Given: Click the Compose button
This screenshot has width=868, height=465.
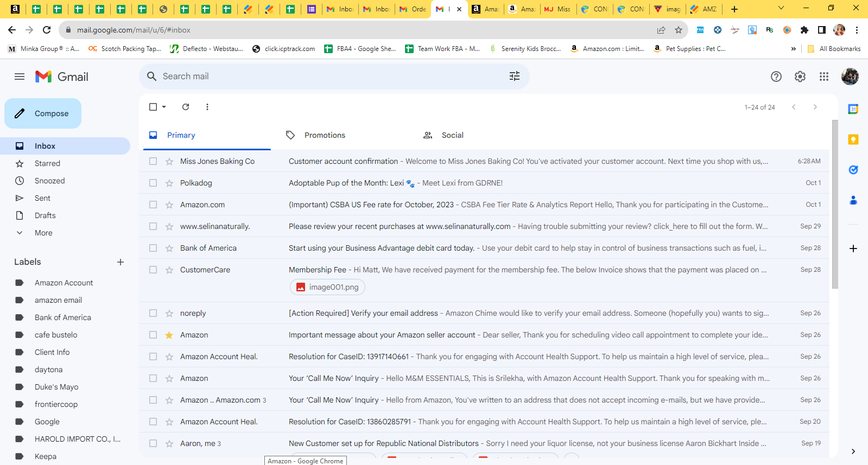Looking at the screenshot, I should 43,113.
